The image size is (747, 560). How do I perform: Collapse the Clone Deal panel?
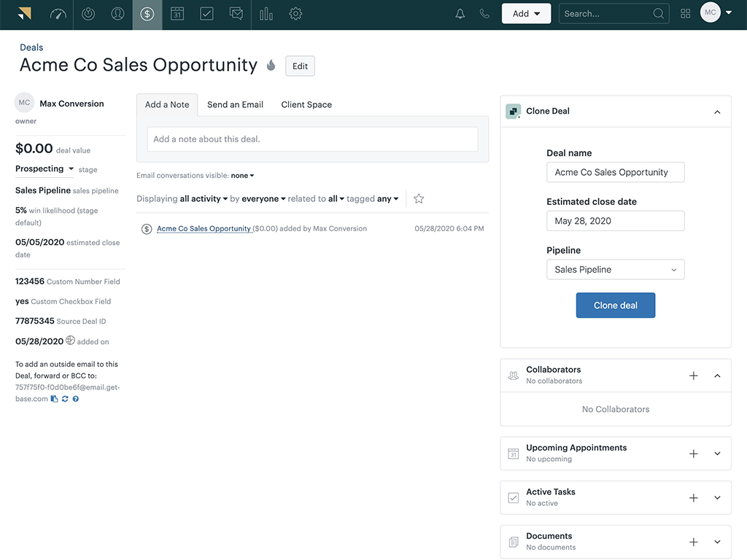pyautogui.click(x=717, y=112)
